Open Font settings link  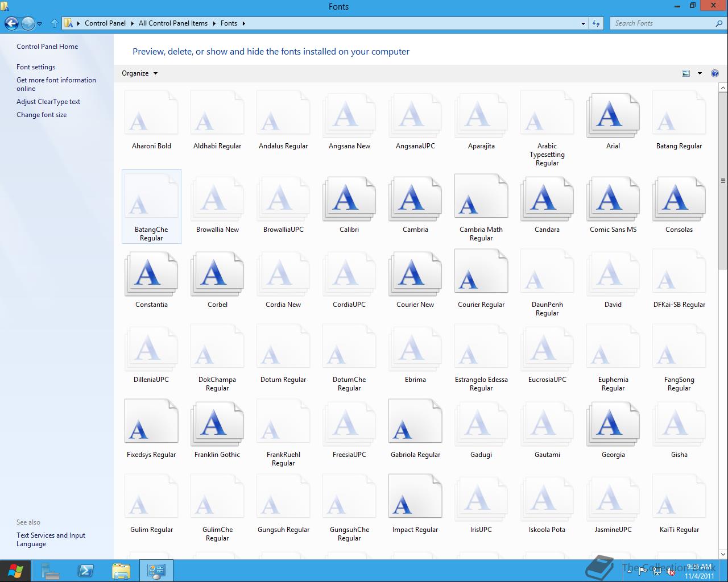[36, 67]
